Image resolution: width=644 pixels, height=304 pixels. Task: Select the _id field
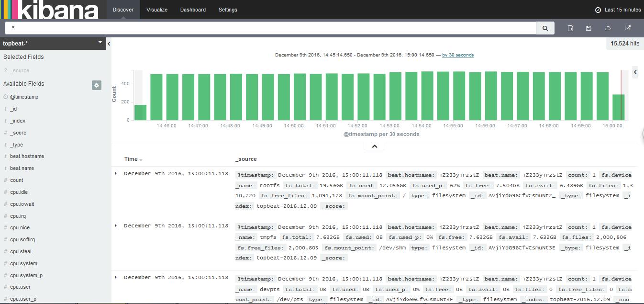point(13,109)
